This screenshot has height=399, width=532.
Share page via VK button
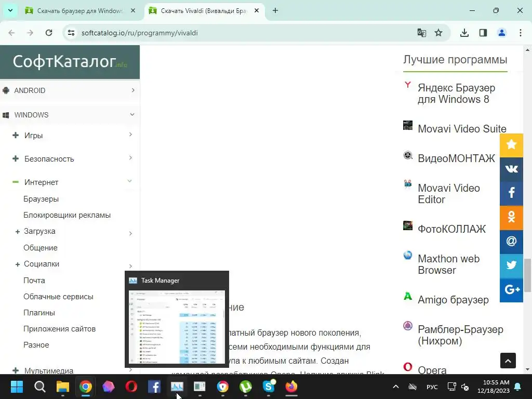point(511,169)
